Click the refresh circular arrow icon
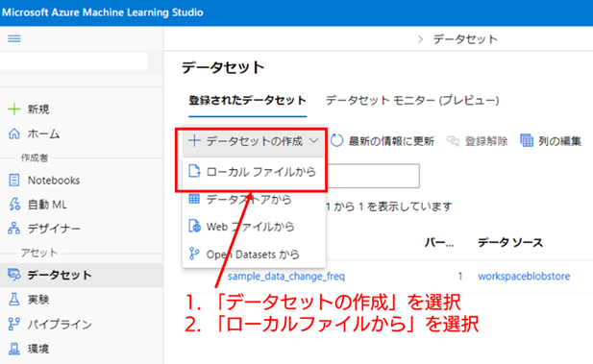593x364 pixels. tap(336, 141)
